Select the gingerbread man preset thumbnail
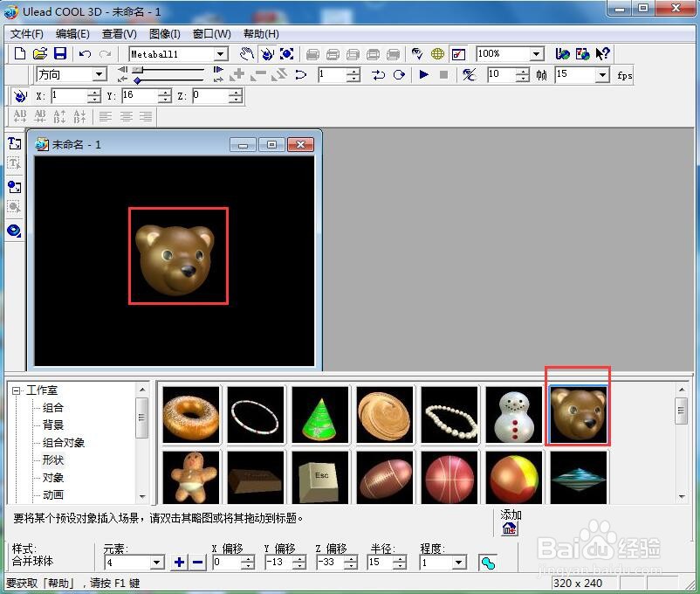This screenshot has width=700, height=594. 191,477
